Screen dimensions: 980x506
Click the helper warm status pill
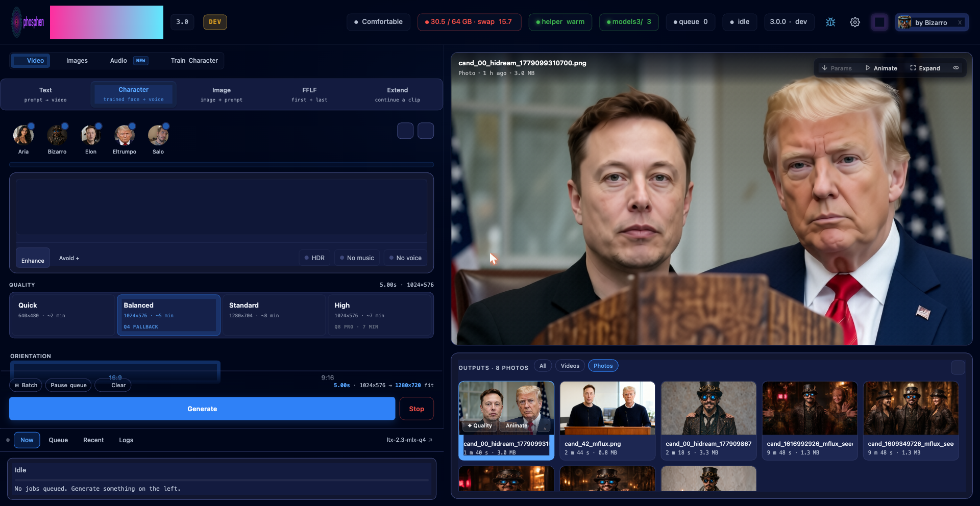pyautogui.click(x=560, y=22)
